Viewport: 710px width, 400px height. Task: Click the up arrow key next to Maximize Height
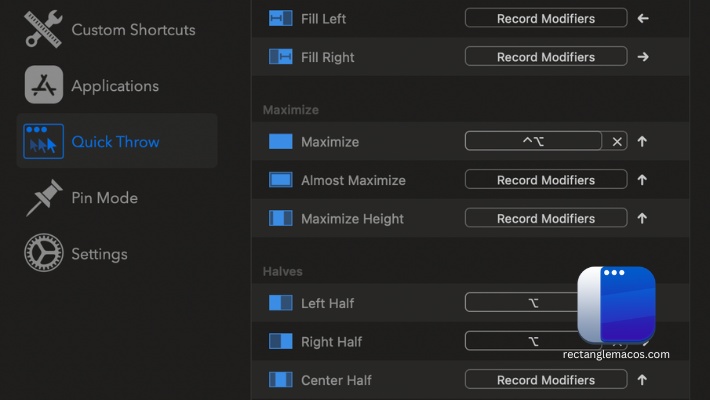(642, 218)
